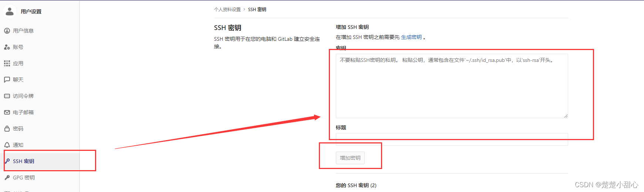Click 用户设置 header title
644x192 pixels.
click(x=31, y=11)
